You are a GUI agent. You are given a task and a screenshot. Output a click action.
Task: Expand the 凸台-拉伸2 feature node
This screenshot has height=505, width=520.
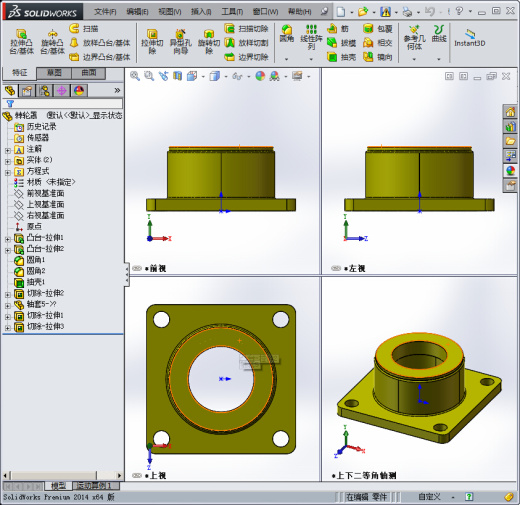tap(8, 250)
